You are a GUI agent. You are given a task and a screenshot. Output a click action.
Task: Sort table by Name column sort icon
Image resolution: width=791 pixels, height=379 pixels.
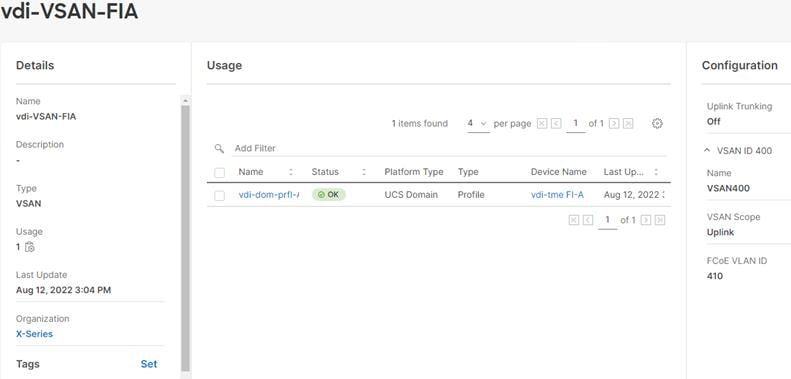point(291,172)
